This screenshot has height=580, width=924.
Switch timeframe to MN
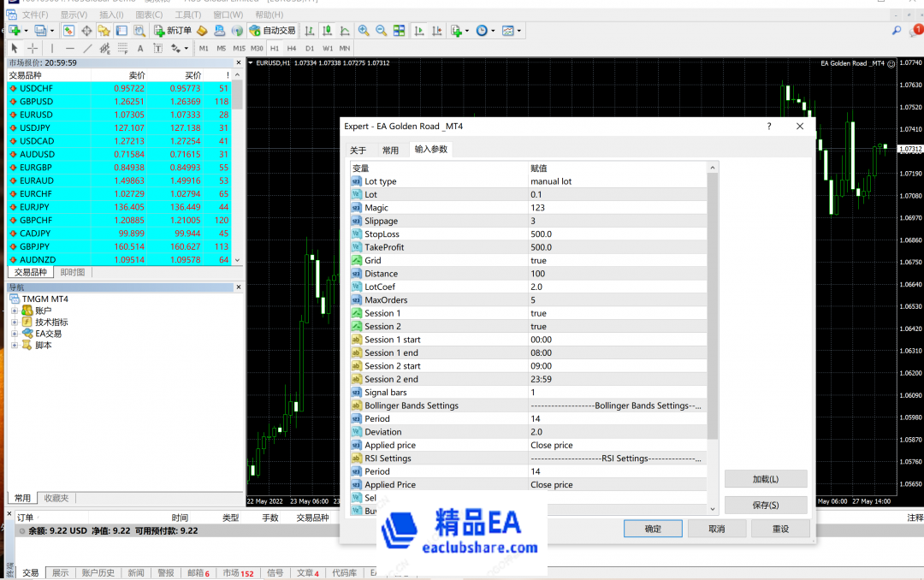345,48
